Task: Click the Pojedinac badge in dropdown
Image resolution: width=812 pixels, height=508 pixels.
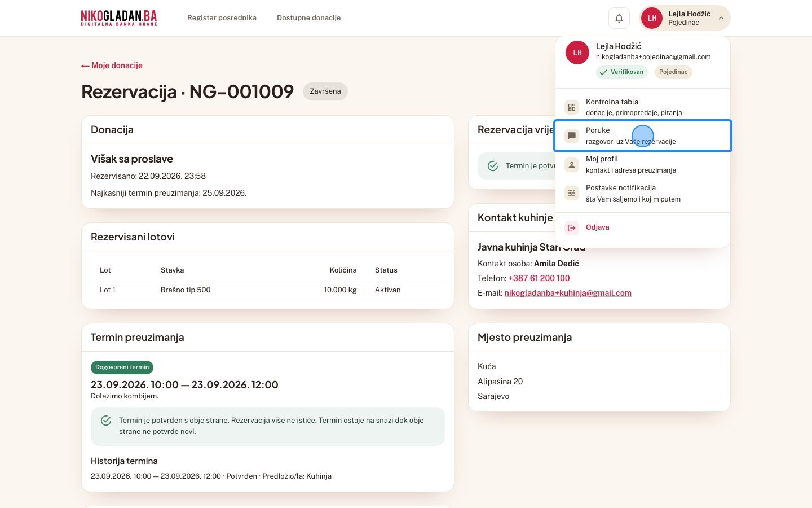Action: [x=673, y=72]
